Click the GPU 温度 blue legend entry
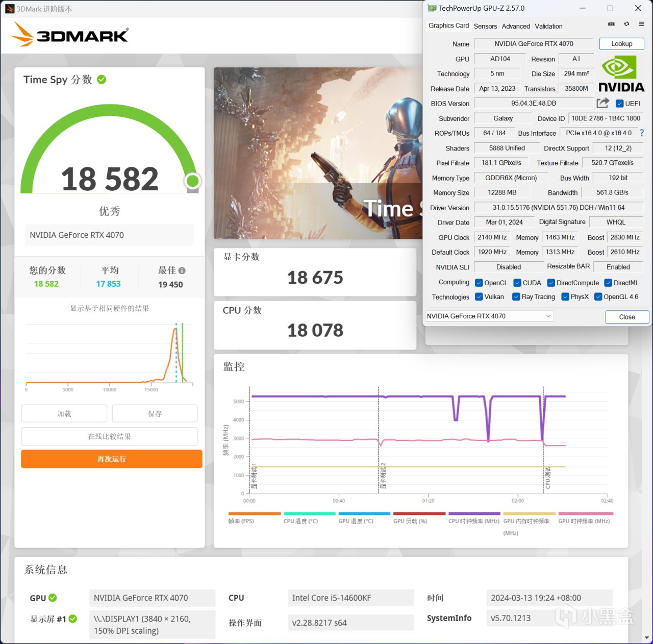653x644 pixels. pyautogui.click(x=364, y=518)
